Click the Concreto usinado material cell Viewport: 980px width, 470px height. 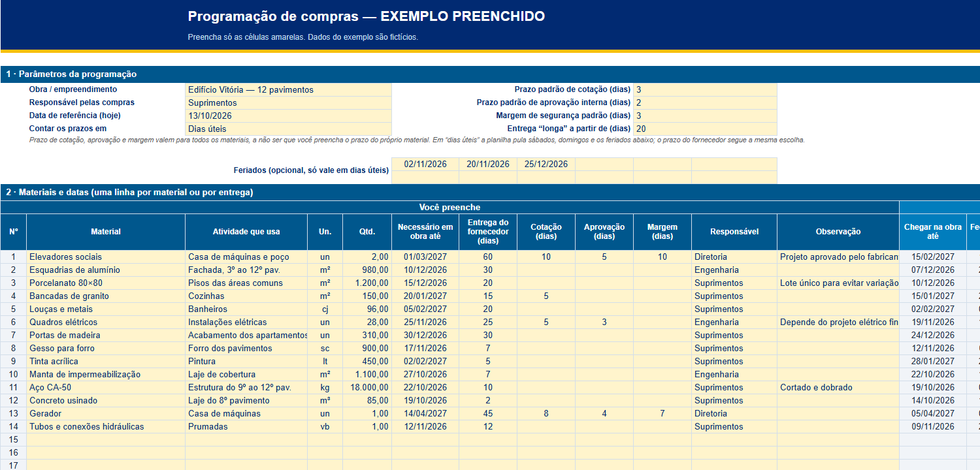[106, 400]
